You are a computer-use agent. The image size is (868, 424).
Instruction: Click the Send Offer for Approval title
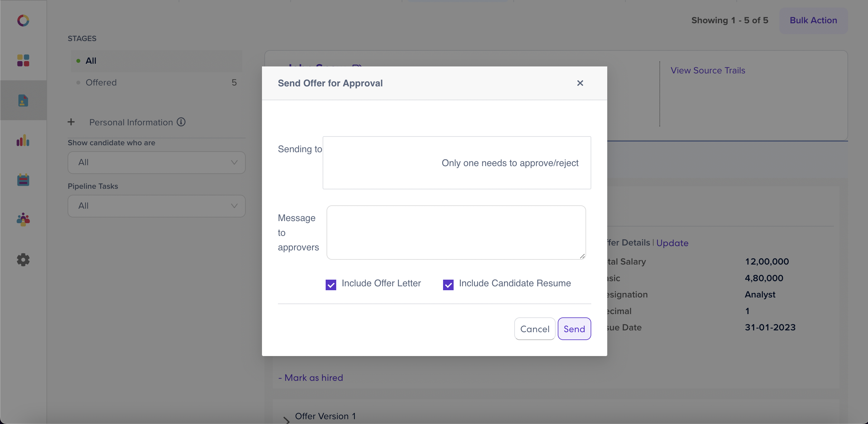[330, 83]
